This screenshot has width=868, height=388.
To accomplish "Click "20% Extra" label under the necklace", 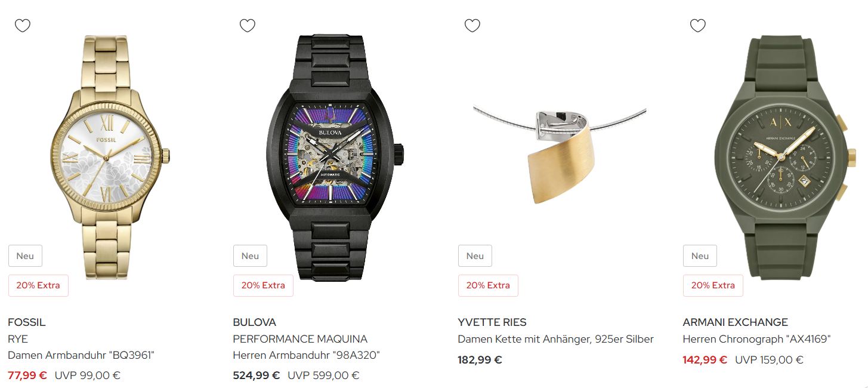I will pyautogui.click(x=488, y=285).
